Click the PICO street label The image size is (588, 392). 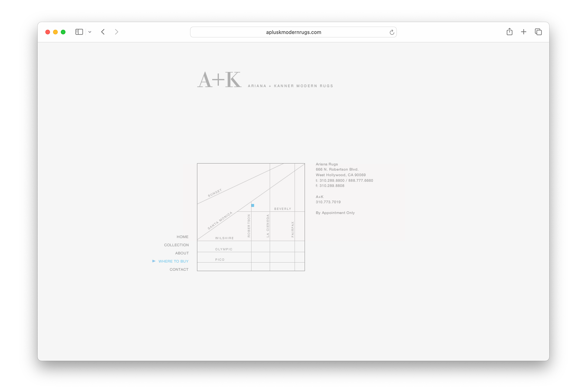point(220,260)
